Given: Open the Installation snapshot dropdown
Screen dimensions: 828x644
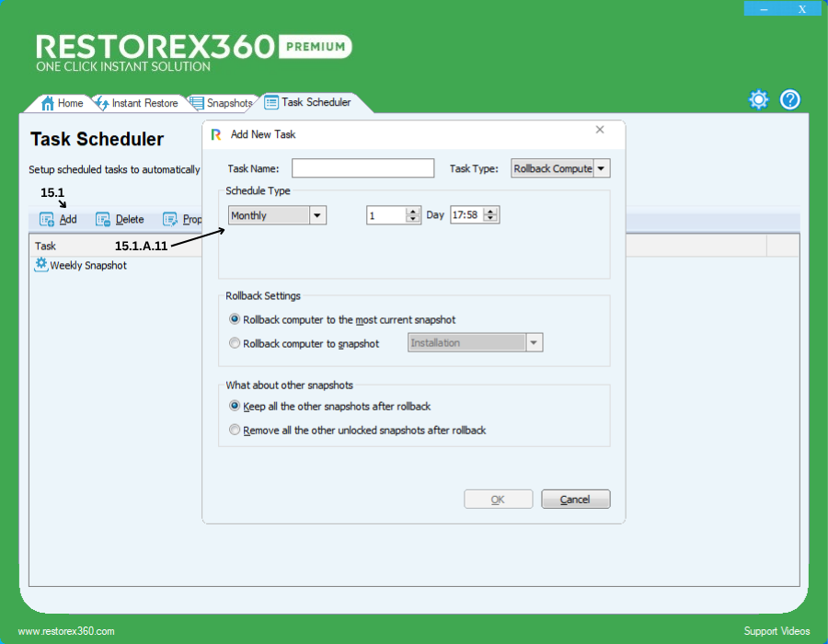Looking at the screenshot, I should pyautogui.click(x=534, y=342).
